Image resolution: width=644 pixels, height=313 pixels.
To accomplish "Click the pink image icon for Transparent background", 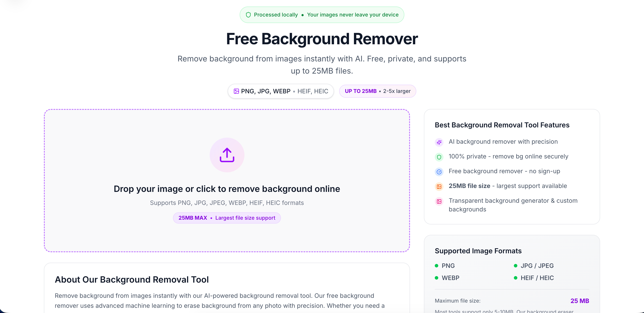I will point(439,201).
